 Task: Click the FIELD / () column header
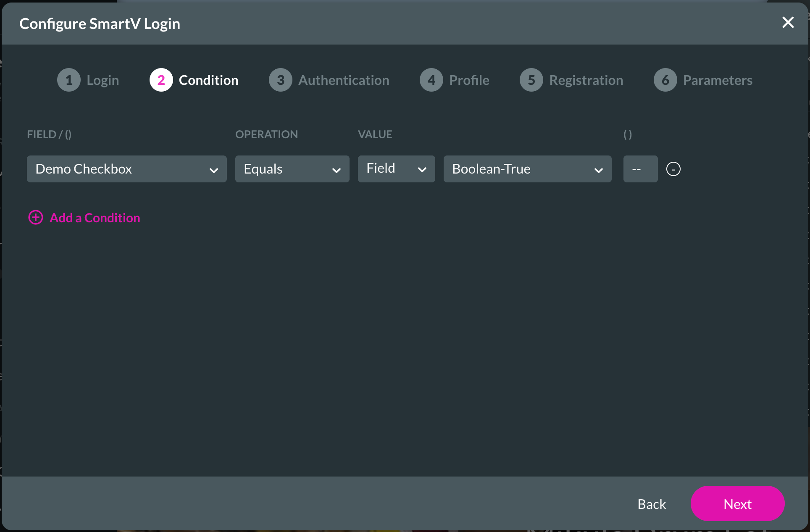click(x=49, y=134)
